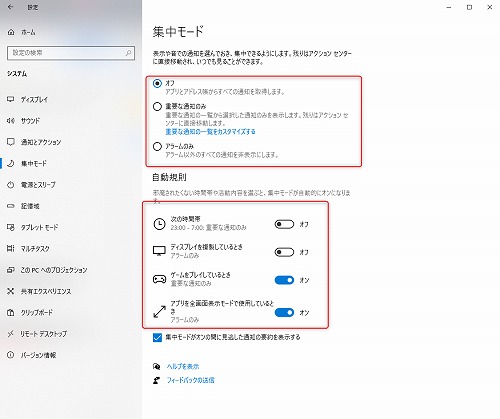Open the ヘルプを表示 link
The height and width of the screenshot is (419, 500).
183,366
